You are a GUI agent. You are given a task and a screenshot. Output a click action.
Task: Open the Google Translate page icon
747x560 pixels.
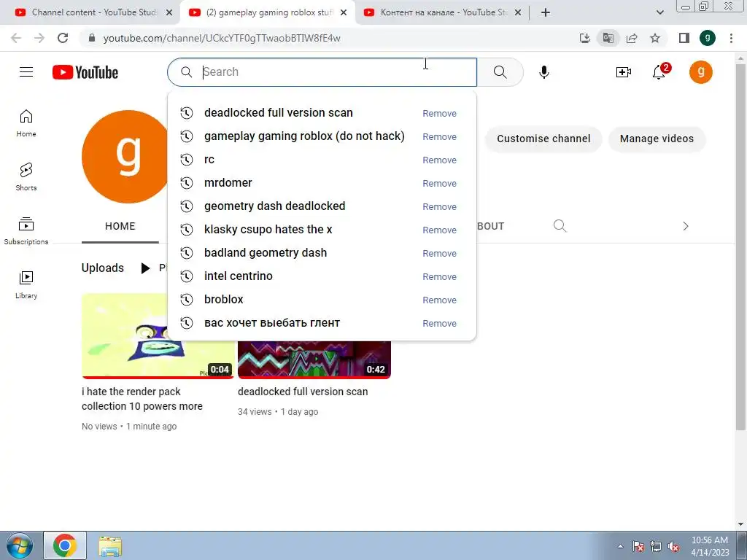coord(608,38)
